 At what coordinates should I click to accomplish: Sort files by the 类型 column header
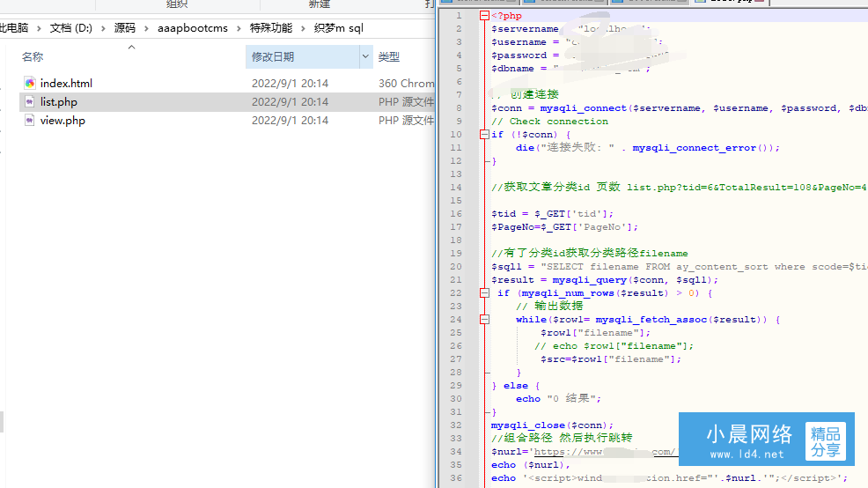pos(388,56)
